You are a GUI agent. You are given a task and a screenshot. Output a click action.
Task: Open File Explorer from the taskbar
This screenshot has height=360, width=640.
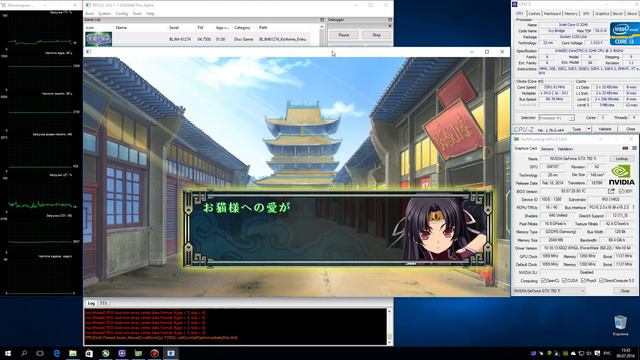tap(73, 353)
